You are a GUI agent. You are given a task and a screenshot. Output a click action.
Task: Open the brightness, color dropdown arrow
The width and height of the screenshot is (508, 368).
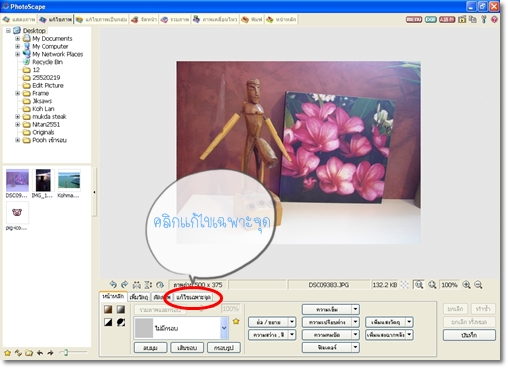(x=292, y=334)
